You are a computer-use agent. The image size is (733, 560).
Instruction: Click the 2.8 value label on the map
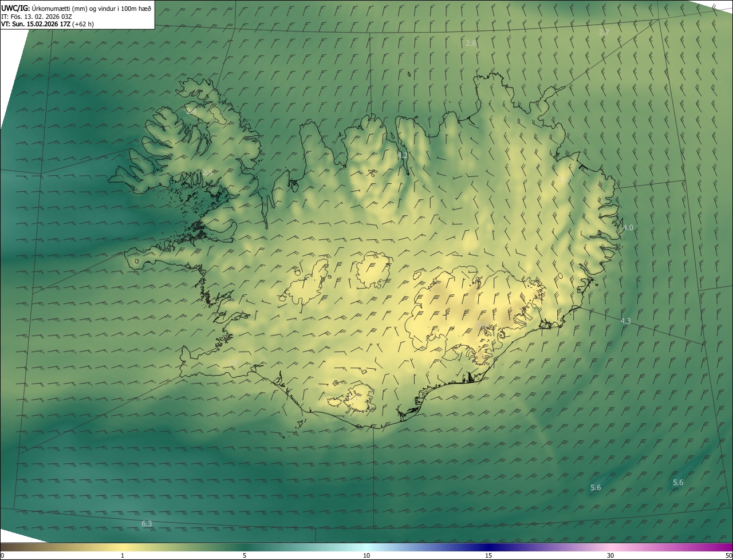[471, 44]
